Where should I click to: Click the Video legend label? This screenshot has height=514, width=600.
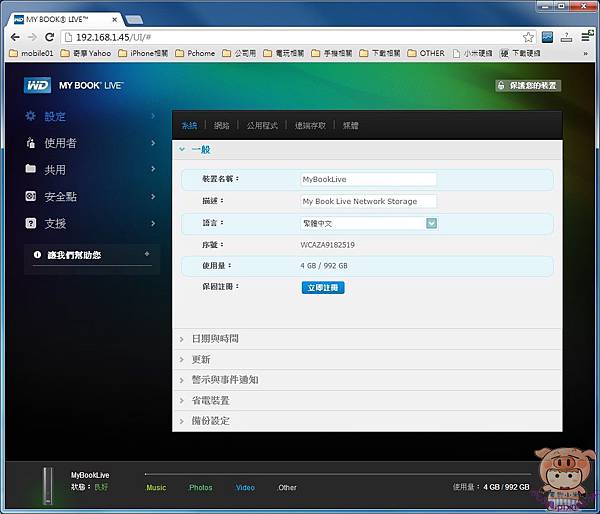245,488
